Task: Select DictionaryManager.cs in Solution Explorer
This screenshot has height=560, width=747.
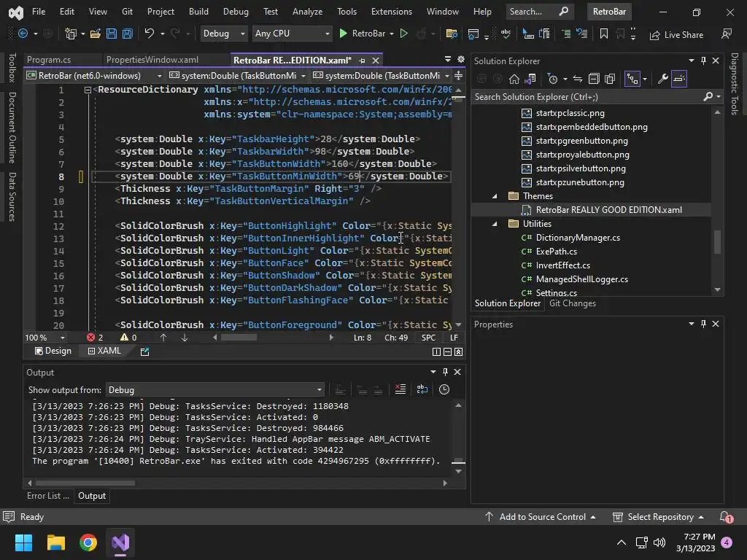Action: tap(578, 238)
